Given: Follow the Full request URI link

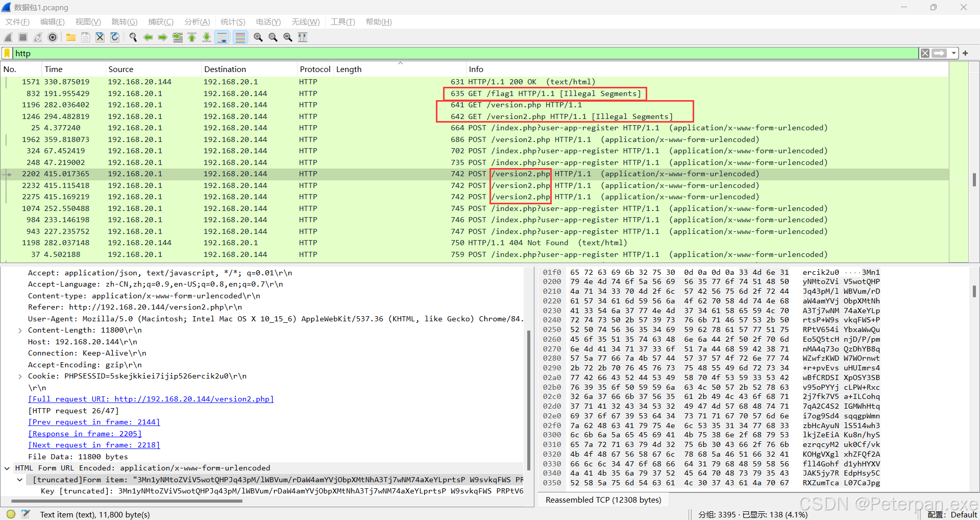Looking at the screenshot, I should click(x=151, y=399).
